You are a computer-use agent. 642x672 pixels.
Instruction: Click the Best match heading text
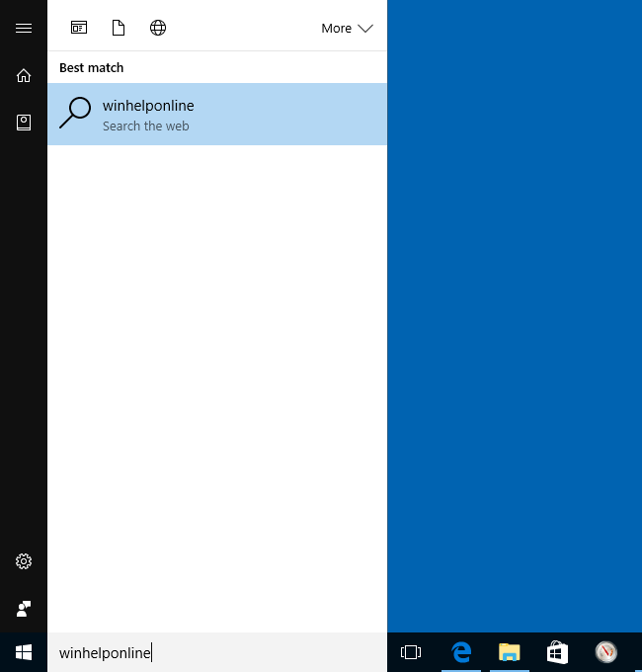91,68
